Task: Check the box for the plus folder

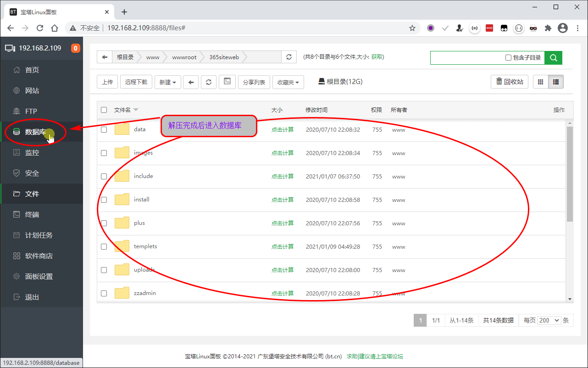Action: (x=104, y=223)
